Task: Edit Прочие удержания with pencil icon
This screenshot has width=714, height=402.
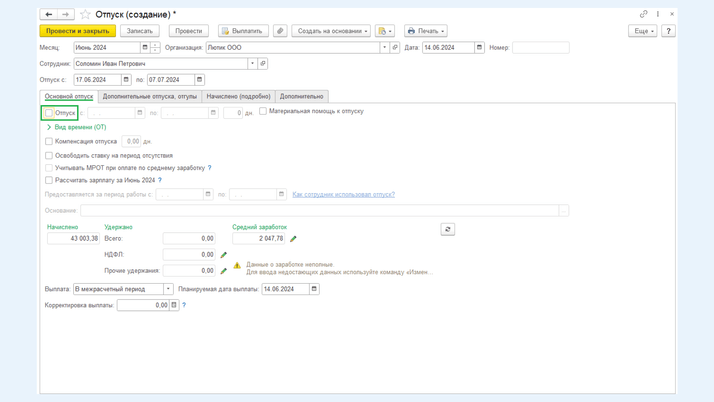Action: coord(224,271)
